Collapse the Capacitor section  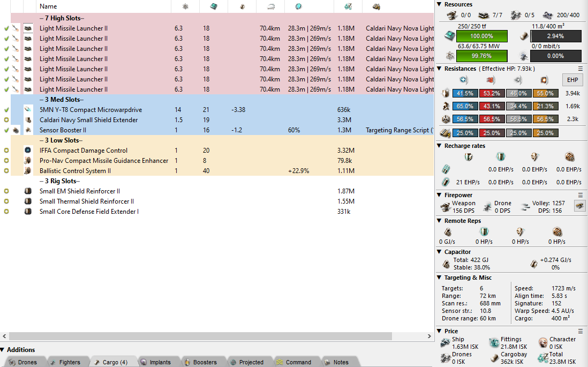[440, 252]
